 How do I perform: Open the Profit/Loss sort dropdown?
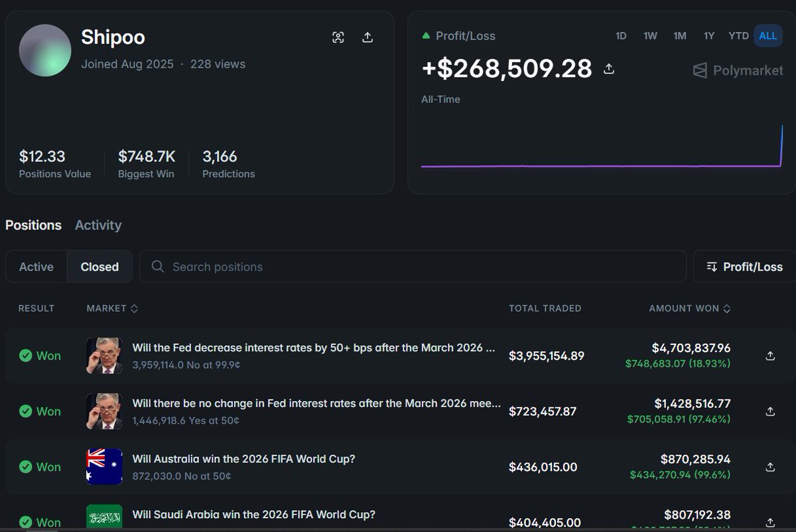pyautogui.click(x=744, y=267)
